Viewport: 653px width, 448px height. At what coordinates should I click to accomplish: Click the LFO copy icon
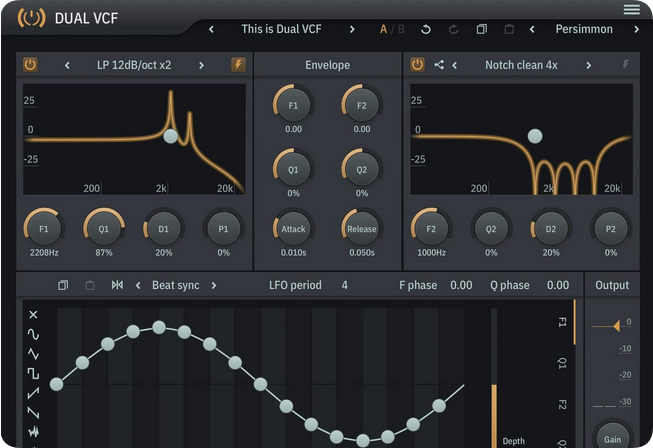pos(63,285)
